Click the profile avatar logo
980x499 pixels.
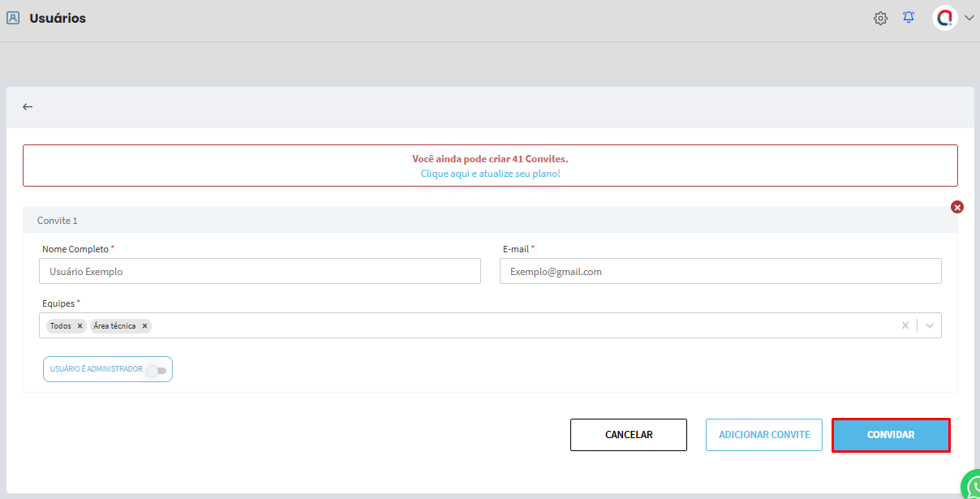pyautogui.click(x=945, y=18)
